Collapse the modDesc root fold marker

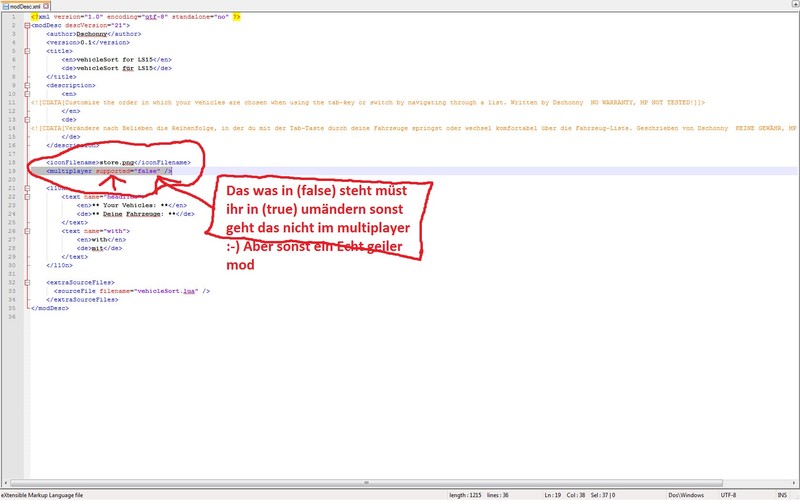pos(27,25)
